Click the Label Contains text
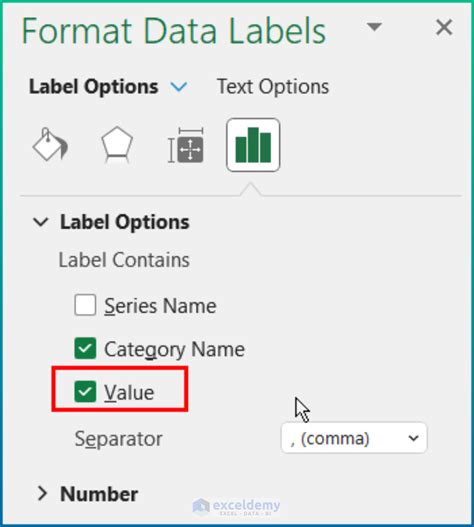This screenshot has width=474, height=527. (x=124, y=260)
